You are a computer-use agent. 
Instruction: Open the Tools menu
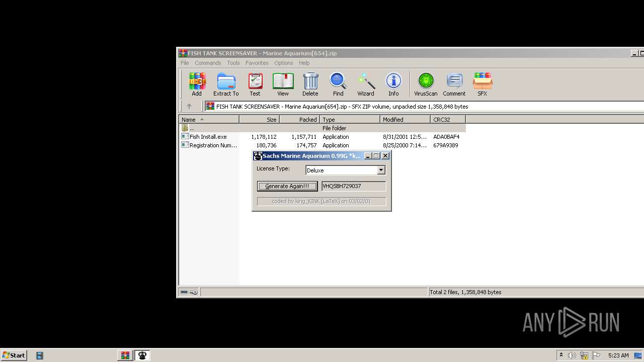[233, 63]
